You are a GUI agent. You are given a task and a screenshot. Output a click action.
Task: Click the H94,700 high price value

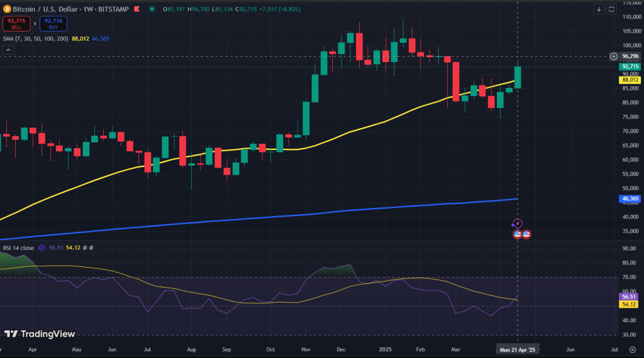click(198, 9)
